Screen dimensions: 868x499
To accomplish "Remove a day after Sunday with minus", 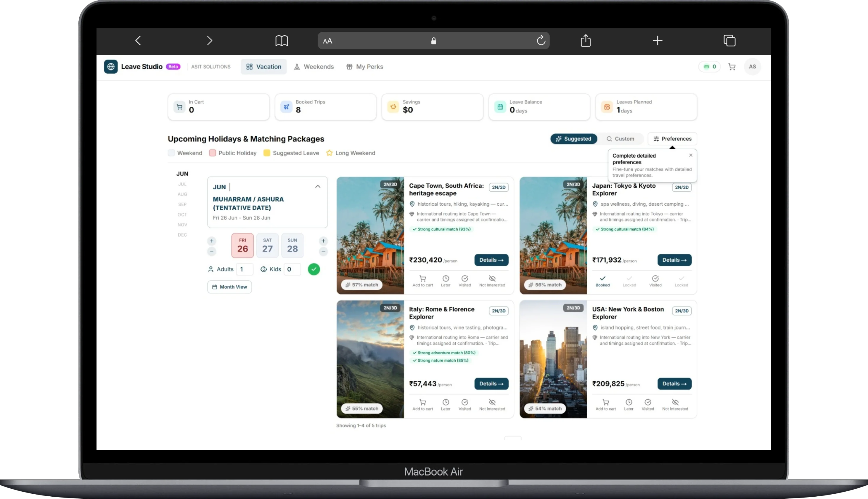I will [323, 251].
